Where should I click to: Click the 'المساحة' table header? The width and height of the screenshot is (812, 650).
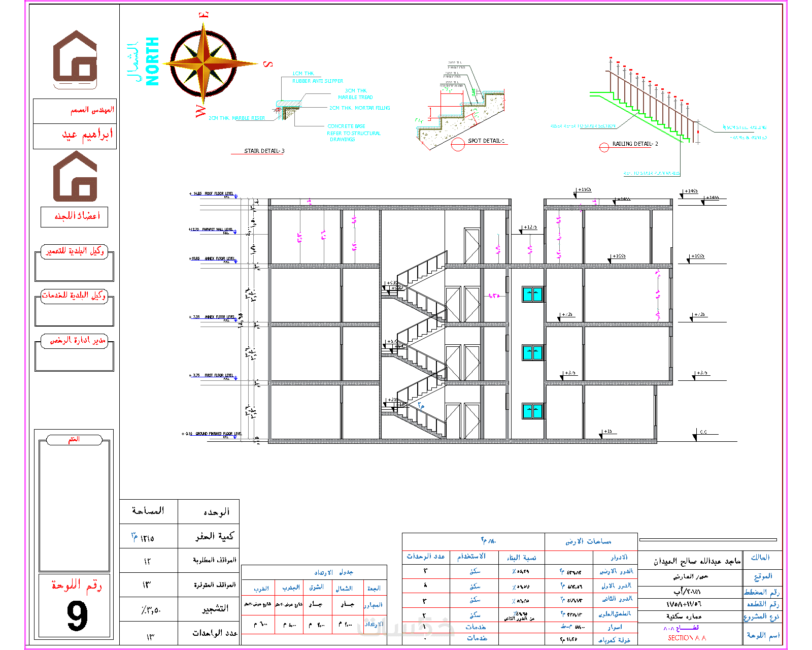point(148,510)
